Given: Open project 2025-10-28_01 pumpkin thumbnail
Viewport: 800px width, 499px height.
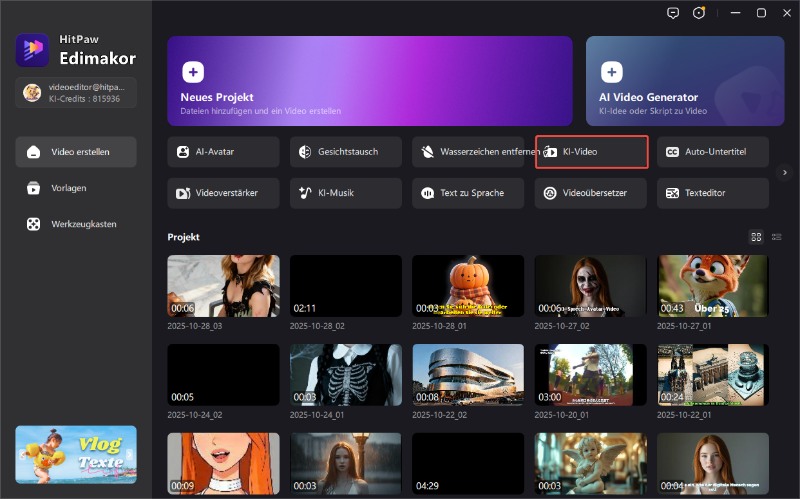Looking at the screenshot, I should (468, 286).
